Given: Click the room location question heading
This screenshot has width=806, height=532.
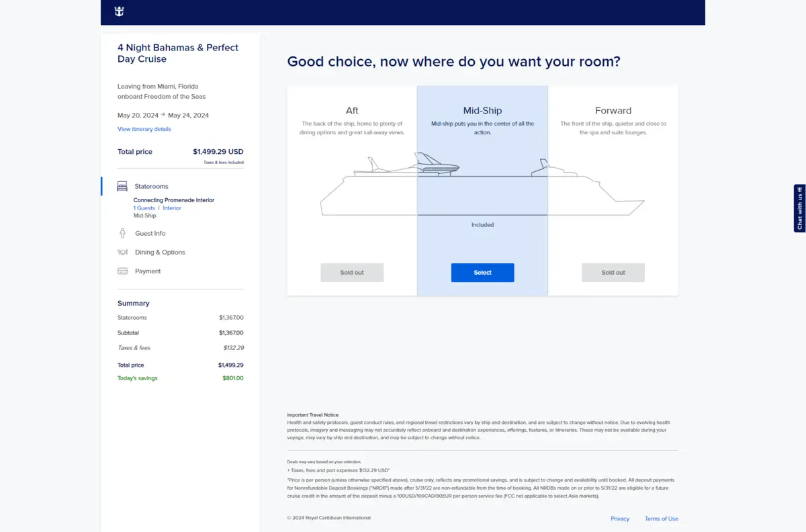Looking at the screenshot, I should click(x=454, y=62).
